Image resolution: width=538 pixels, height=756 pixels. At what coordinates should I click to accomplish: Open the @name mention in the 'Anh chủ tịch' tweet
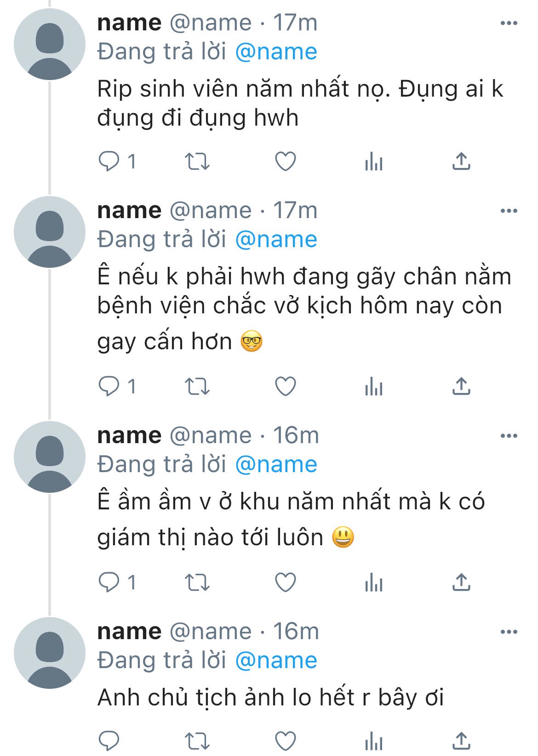click(x=276, y=660)
